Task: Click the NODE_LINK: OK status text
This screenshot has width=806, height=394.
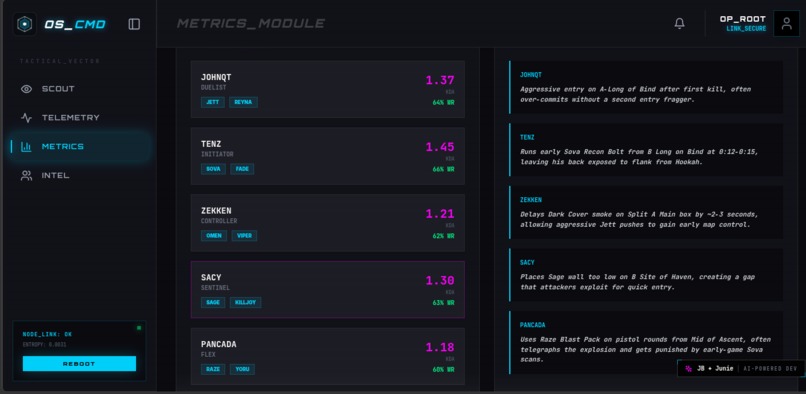Action: tap(47, 334)
